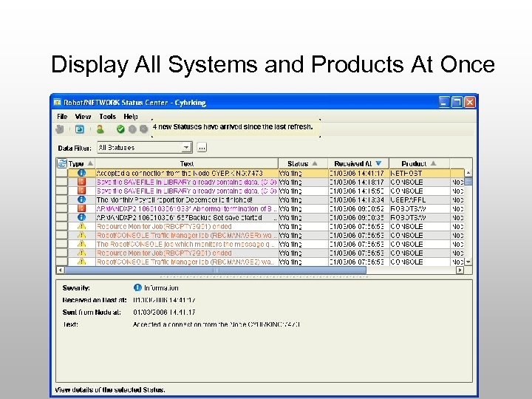Click the sort arrow on the Type column

point(90,163)
